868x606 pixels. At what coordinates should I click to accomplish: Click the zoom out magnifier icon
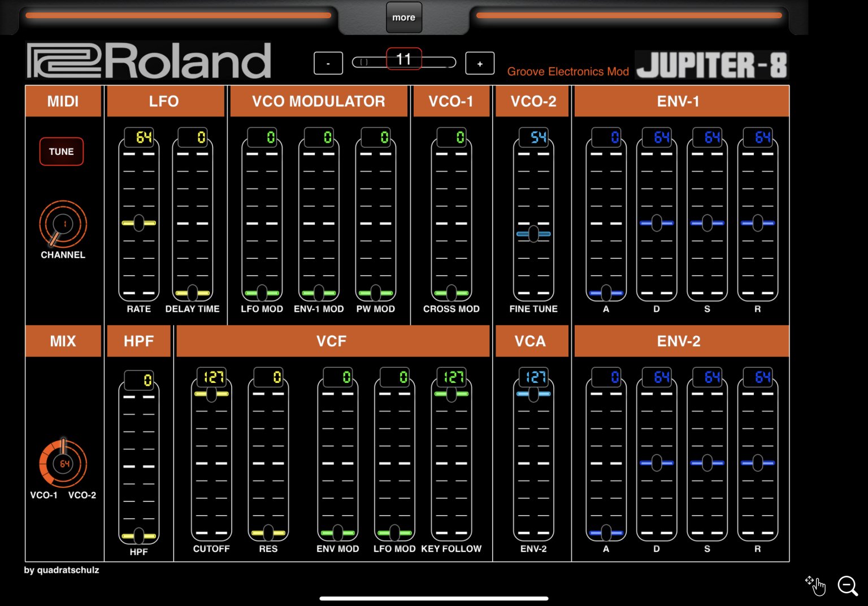point(848,586)
